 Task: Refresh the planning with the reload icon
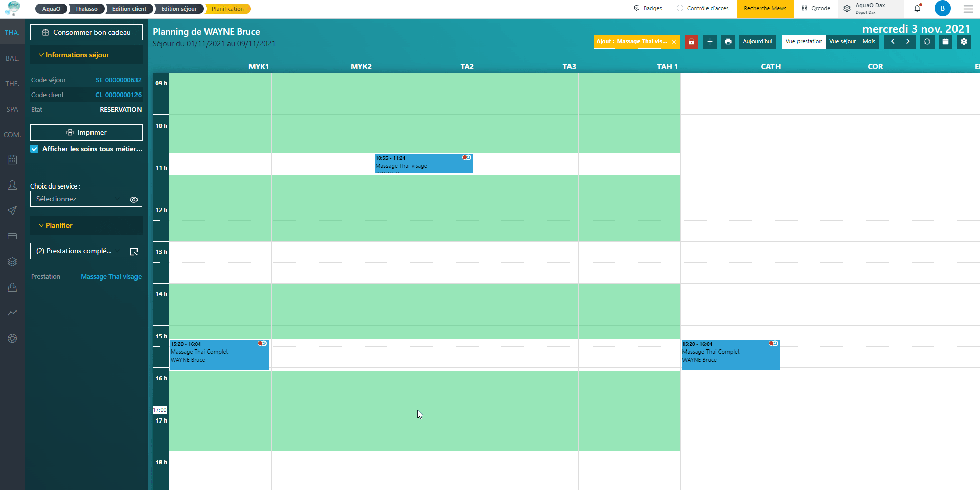tap(927, 42)
